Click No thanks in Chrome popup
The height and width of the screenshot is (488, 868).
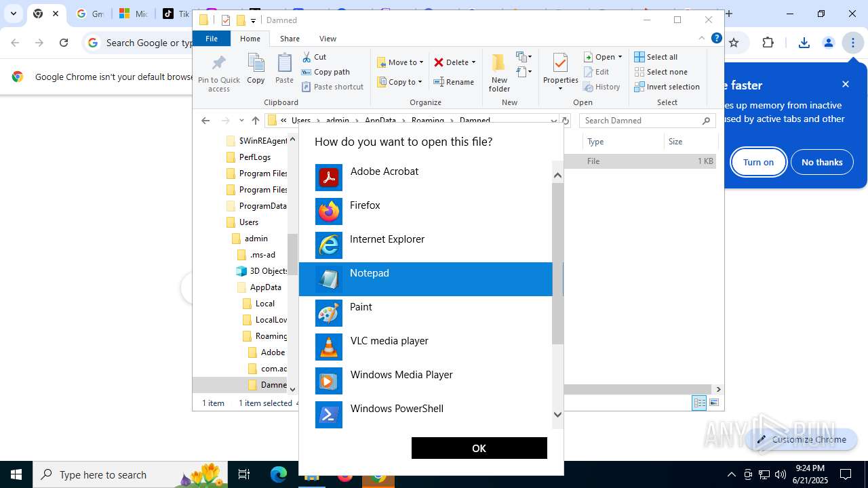(x=822, y=162)
